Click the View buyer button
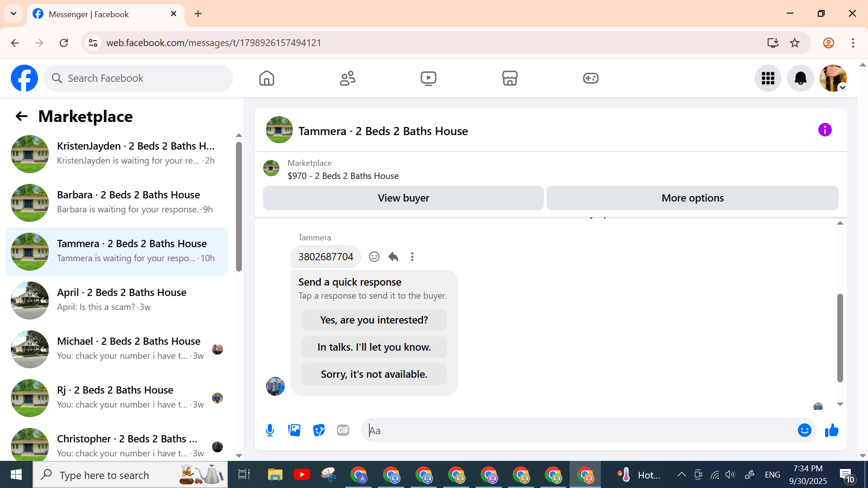Viewport: 868px width, 488px height. coord(403,198)
